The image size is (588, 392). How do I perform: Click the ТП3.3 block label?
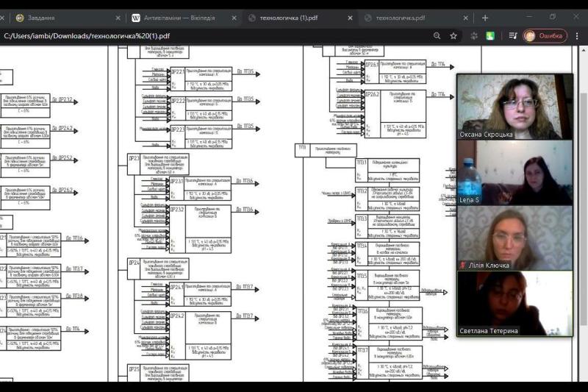362,218
